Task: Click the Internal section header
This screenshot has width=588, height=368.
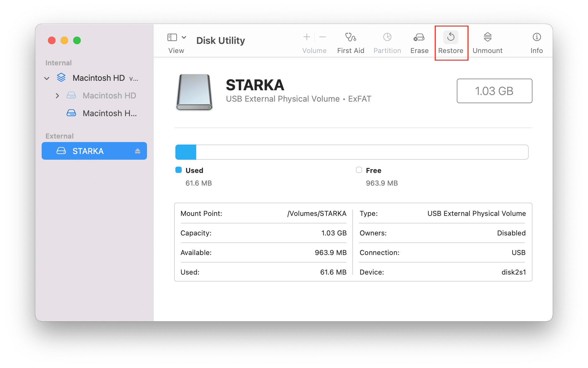Action: pyautogui.click(x=59, y=63)
